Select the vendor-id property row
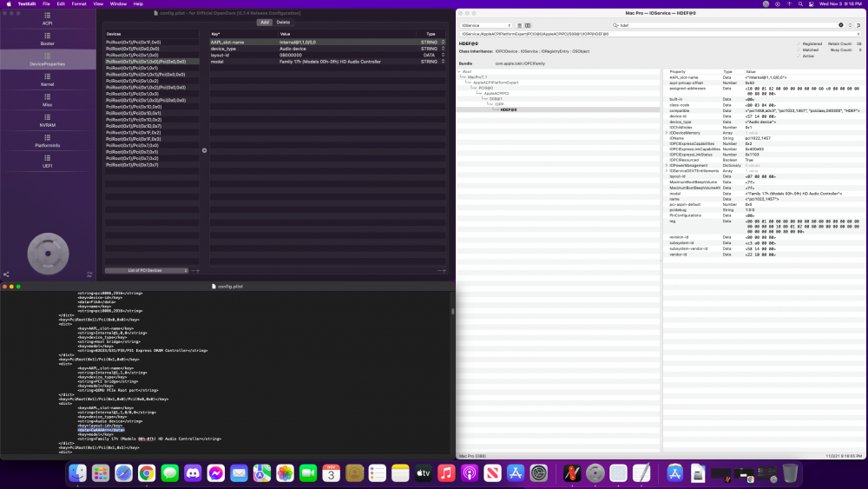 point(764,254)
